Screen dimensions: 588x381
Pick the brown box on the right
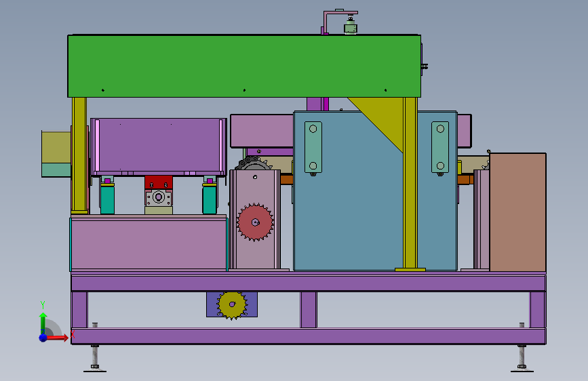coord(517,212)
